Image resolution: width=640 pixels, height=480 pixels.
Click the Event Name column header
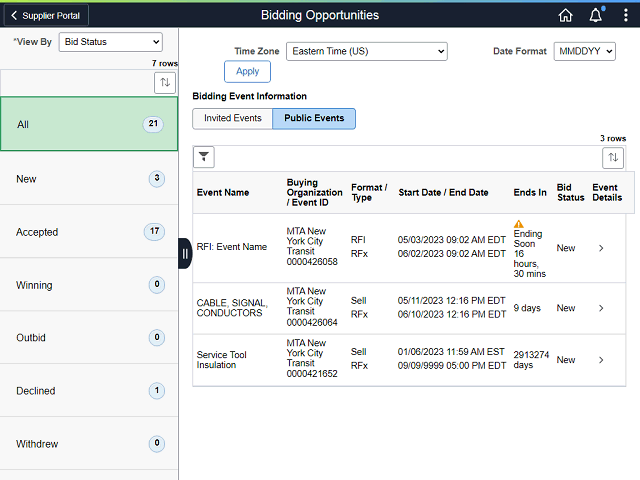pyautogui.click(x=223, y=193)
